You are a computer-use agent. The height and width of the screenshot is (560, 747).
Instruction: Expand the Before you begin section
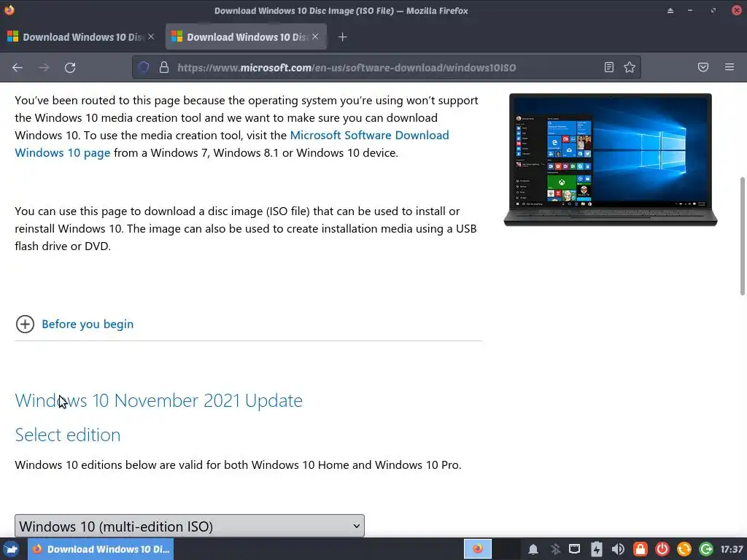click(x=88, y=324)
